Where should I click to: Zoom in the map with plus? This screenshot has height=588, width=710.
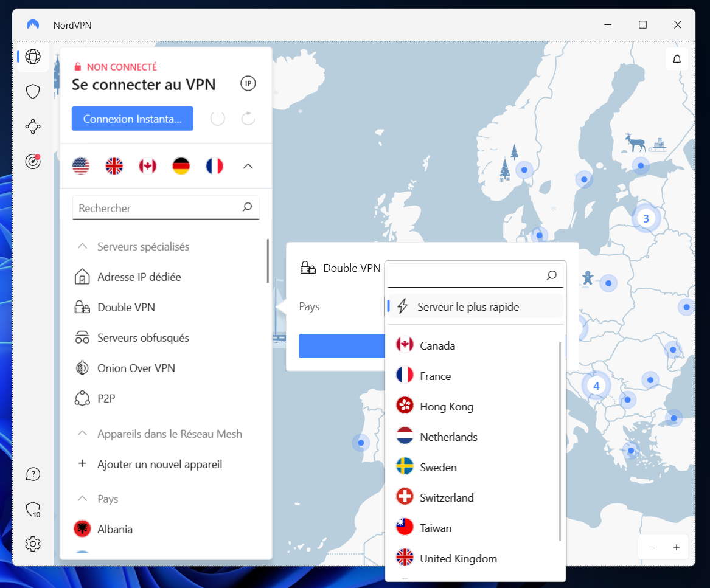[676, 547]
